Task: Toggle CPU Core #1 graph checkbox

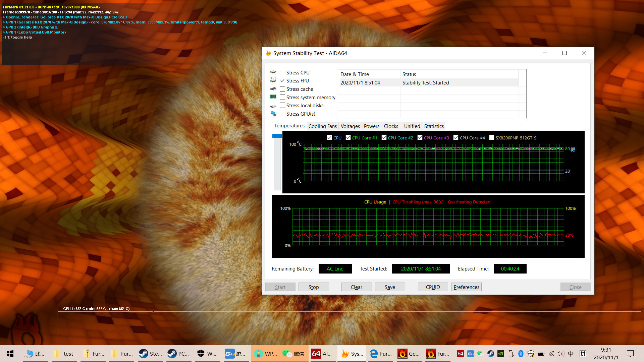Action: (348, 137)
